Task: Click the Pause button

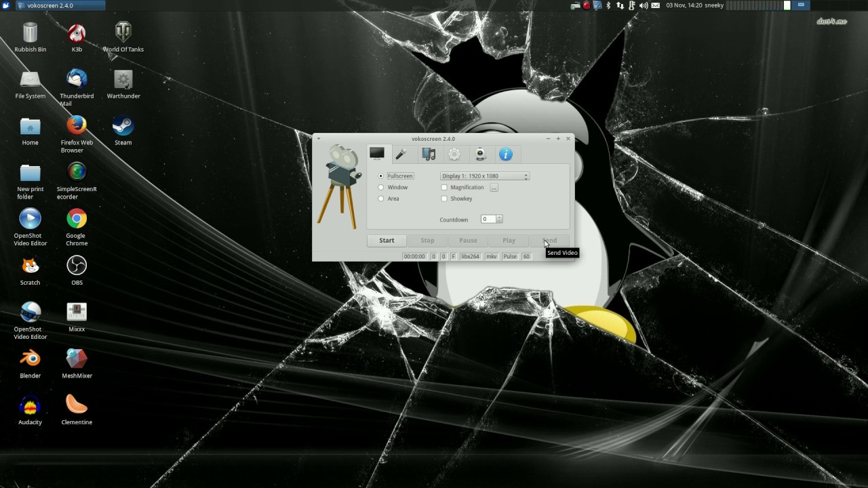Action: pyautogui.click(x=468, y=241)
